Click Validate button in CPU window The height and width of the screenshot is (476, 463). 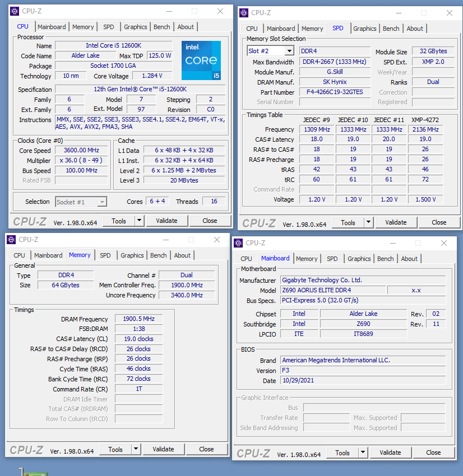(167, 221)
